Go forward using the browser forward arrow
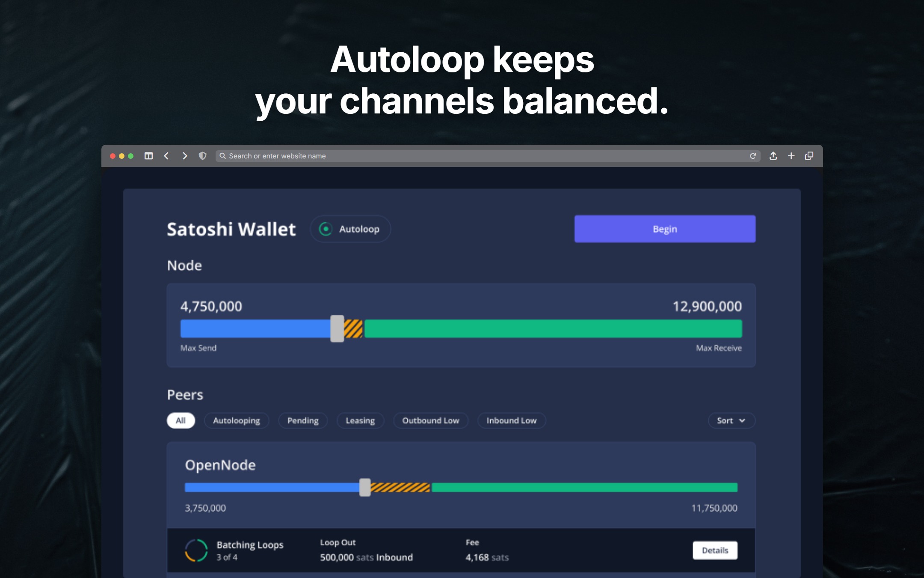Viewport: 924px width, 578px height. [x=185, y=156]
